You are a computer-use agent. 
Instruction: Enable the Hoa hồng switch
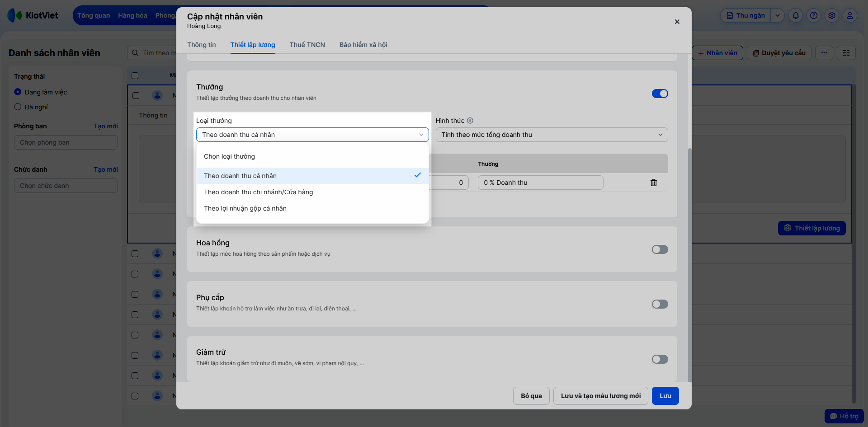click(660, 249)
